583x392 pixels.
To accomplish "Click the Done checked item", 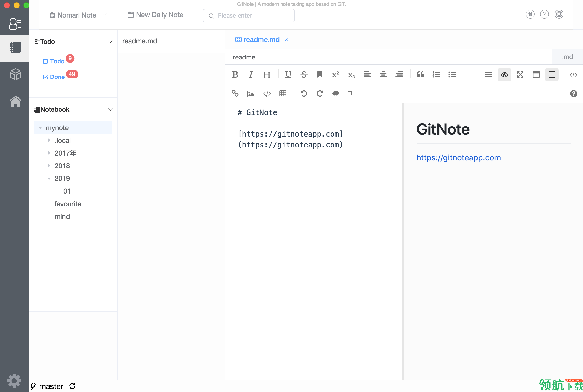I will tap(54, 77).
